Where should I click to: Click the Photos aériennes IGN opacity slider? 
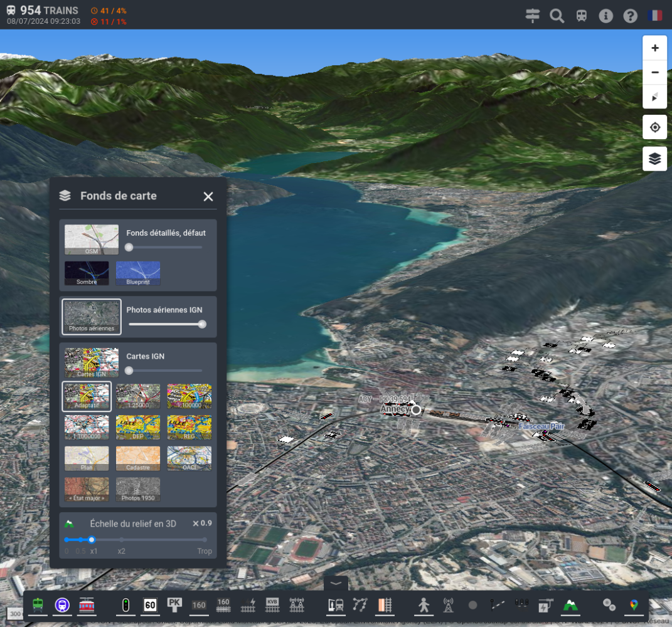(165, 324)
